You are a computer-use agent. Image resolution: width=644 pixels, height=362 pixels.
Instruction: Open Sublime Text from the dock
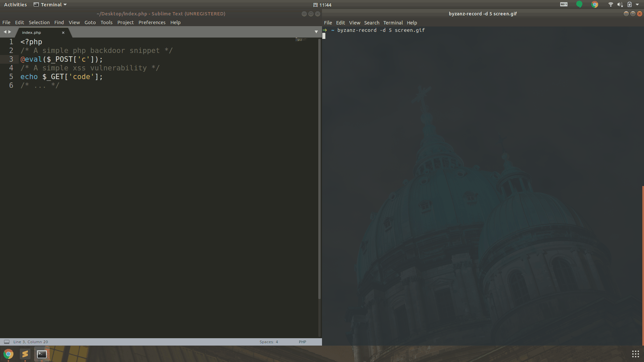click(x=25, y=354)
